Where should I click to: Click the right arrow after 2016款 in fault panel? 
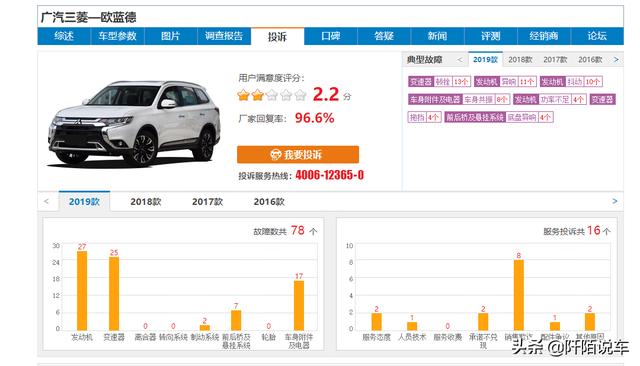coord(616,60)
